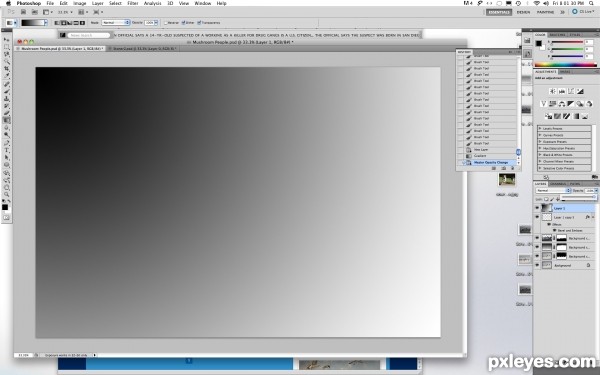The image size is (600, 375).
Task: Open the gradient picker dropdown arrow
Action: click(x=46, y=23)
